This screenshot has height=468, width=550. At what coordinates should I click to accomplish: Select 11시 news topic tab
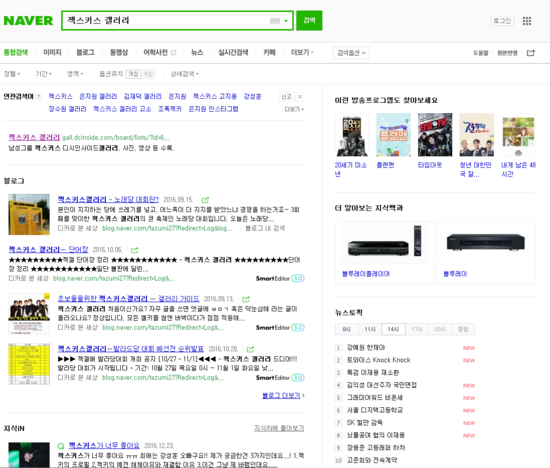point(370,329)
